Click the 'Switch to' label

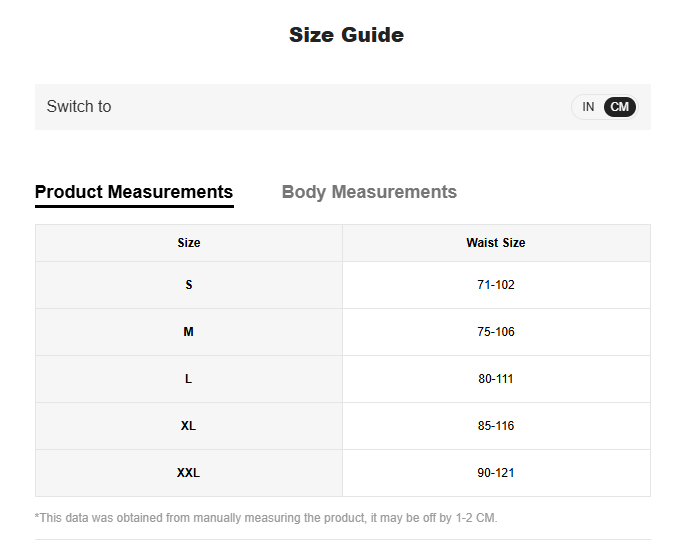click(79, 107)
